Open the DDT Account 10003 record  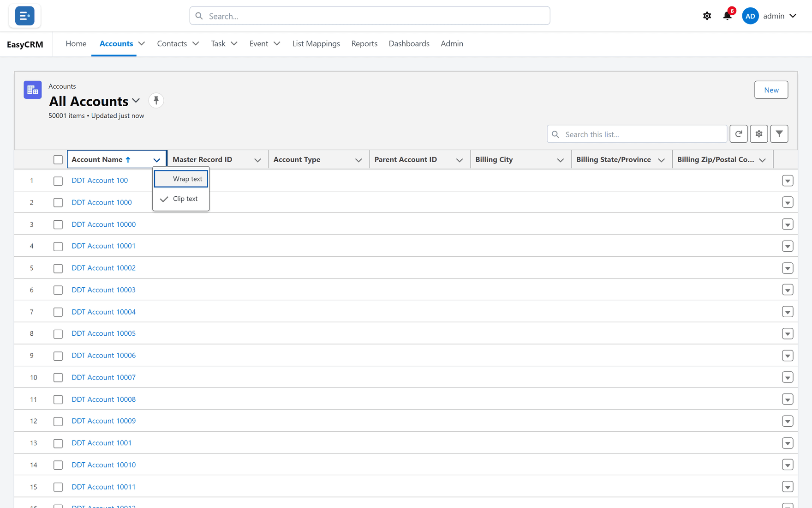click(104, 290)
